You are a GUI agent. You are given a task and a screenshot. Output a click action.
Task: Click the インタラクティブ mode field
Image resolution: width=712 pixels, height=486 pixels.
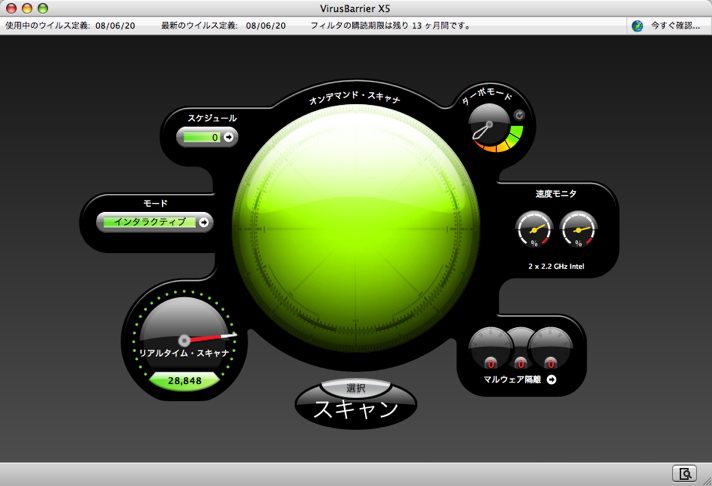[148, 222]
